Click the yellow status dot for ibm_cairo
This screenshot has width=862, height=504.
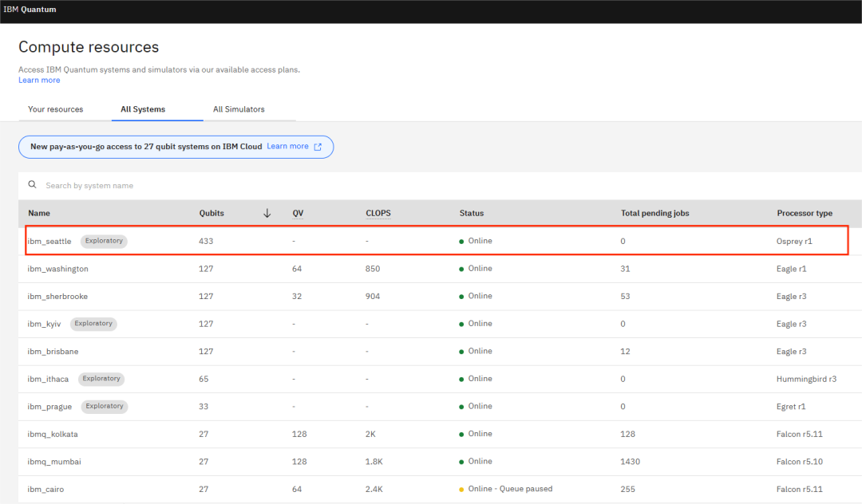[x=461, y=489]
